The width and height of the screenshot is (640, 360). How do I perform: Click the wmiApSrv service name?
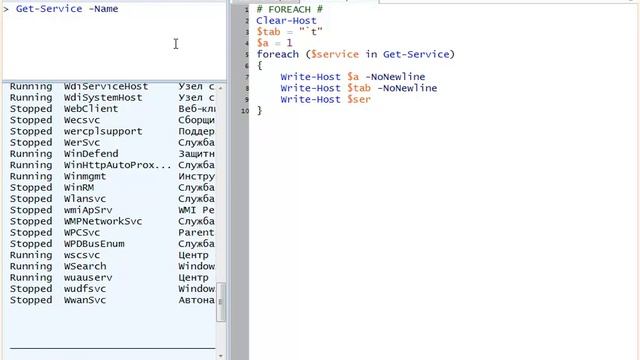point(88,210)
